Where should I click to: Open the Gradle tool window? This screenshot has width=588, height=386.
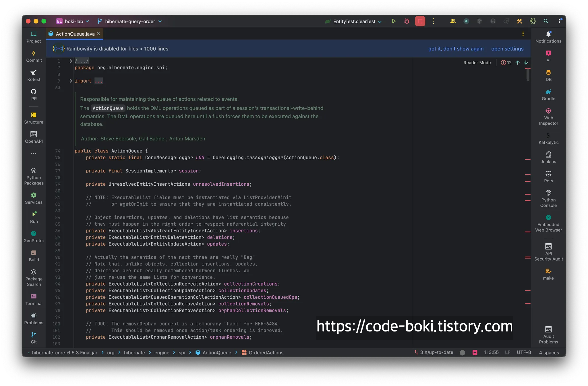pos(548,95)
